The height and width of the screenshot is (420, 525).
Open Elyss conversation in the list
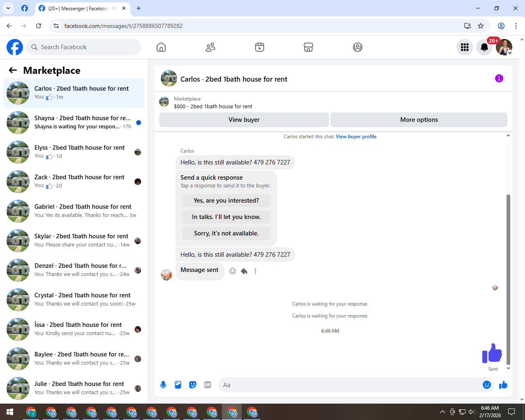point(74,152)
